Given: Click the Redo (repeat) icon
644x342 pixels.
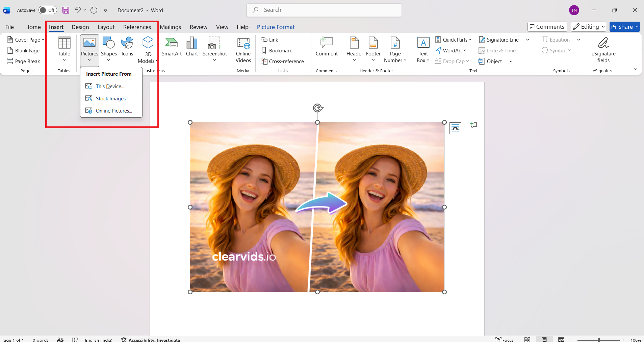Looking at the screenshot, I should (x=94, y=10).
